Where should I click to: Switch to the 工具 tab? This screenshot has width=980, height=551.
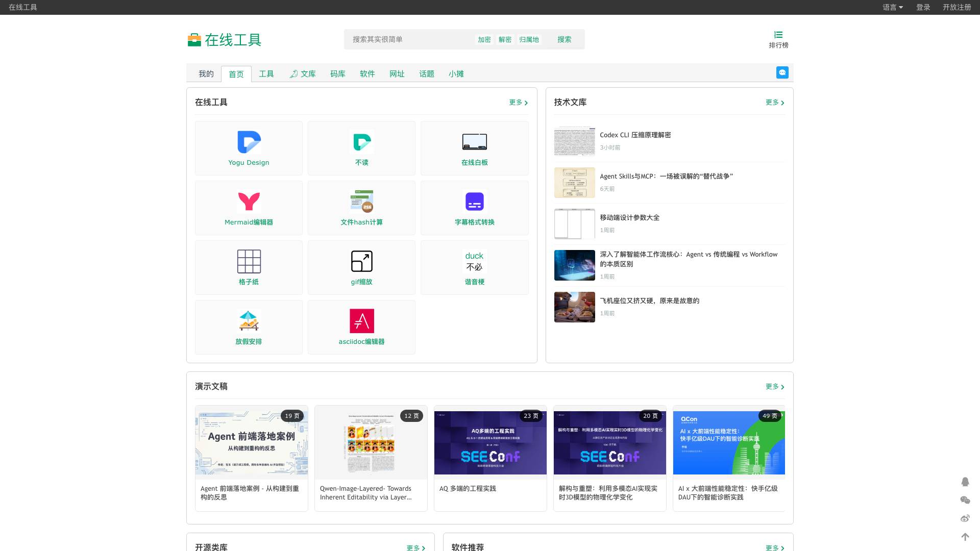click(266, 74)
